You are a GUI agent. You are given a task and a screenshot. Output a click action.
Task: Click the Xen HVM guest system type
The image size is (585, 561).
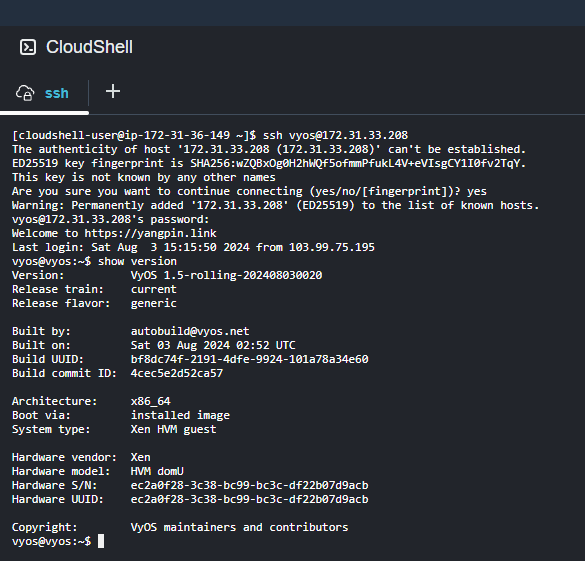pos(173,429)
